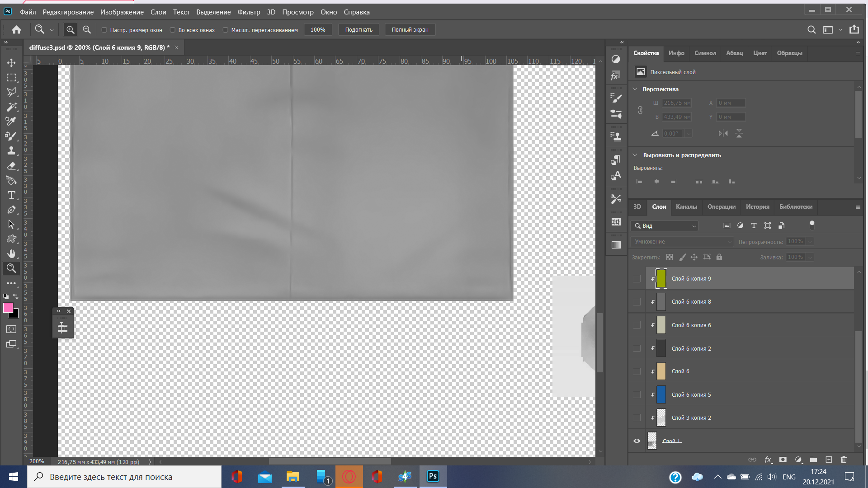
Task: Select the Move tool
Action: (11, 63)
